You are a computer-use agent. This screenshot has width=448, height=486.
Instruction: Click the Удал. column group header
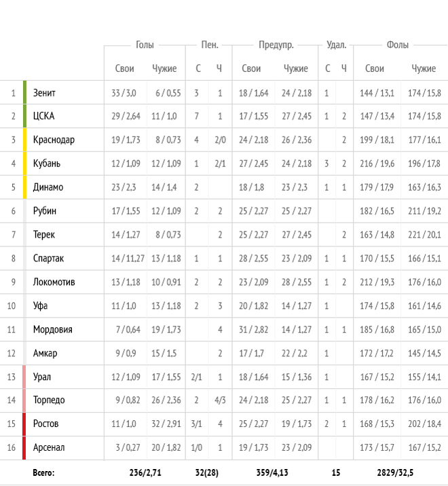click(x=336, y=45)
